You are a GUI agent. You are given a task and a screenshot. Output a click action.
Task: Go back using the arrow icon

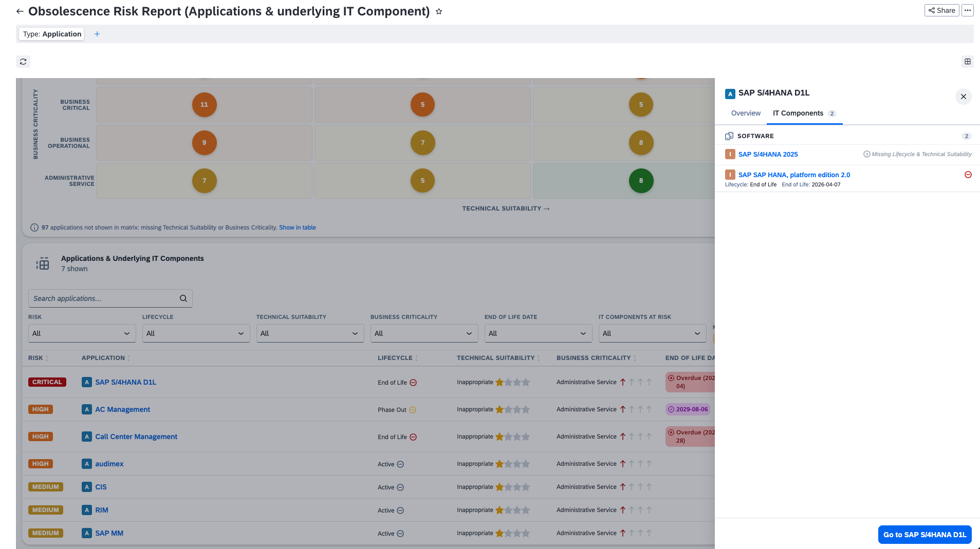pyautogui.click(x=20, y=11)
